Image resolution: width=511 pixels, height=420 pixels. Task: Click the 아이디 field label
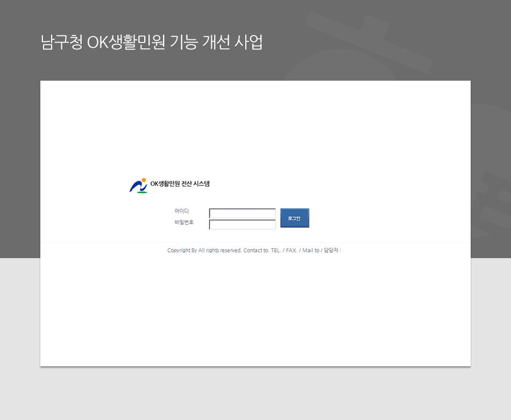click(181, 211)
